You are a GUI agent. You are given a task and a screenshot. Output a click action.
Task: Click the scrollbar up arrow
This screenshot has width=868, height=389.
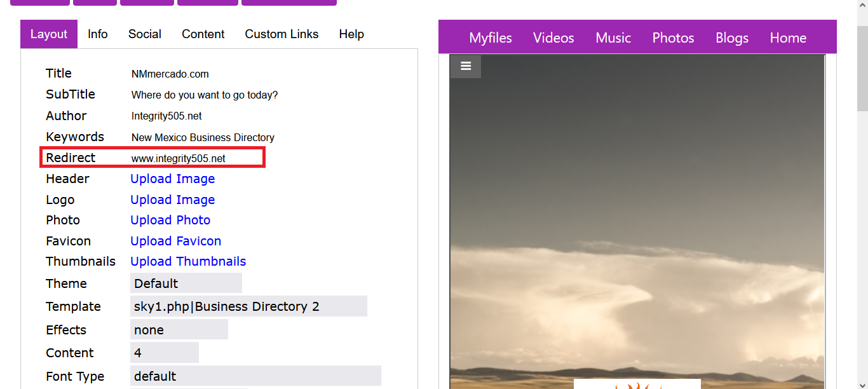[x=862, y=6]
